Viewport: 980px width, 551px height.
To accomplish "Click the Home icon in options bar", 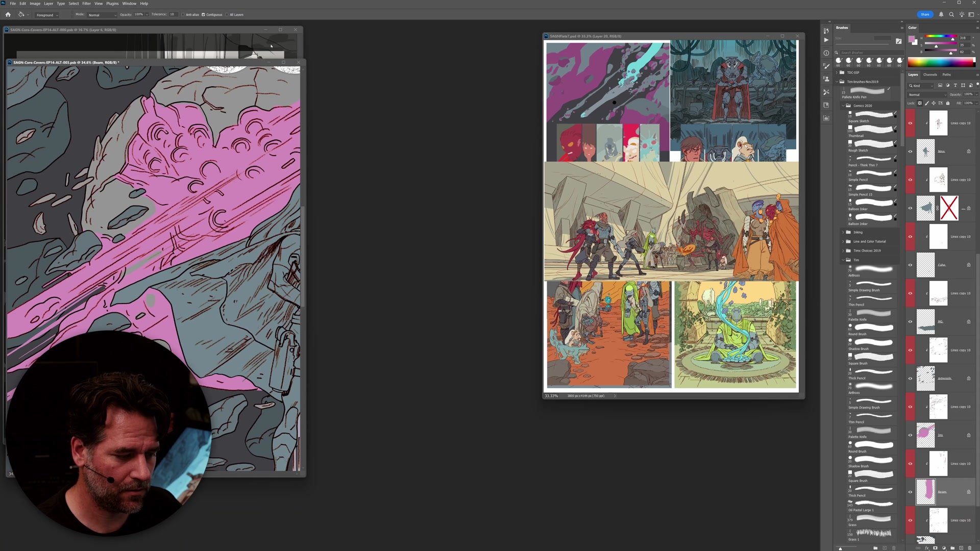I will click(x=8, y=15).
